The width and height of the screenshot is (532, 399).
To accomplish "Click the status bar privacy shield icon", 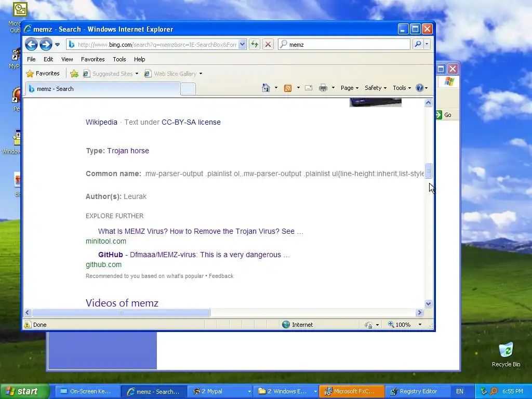I will (x=368, y=325).
